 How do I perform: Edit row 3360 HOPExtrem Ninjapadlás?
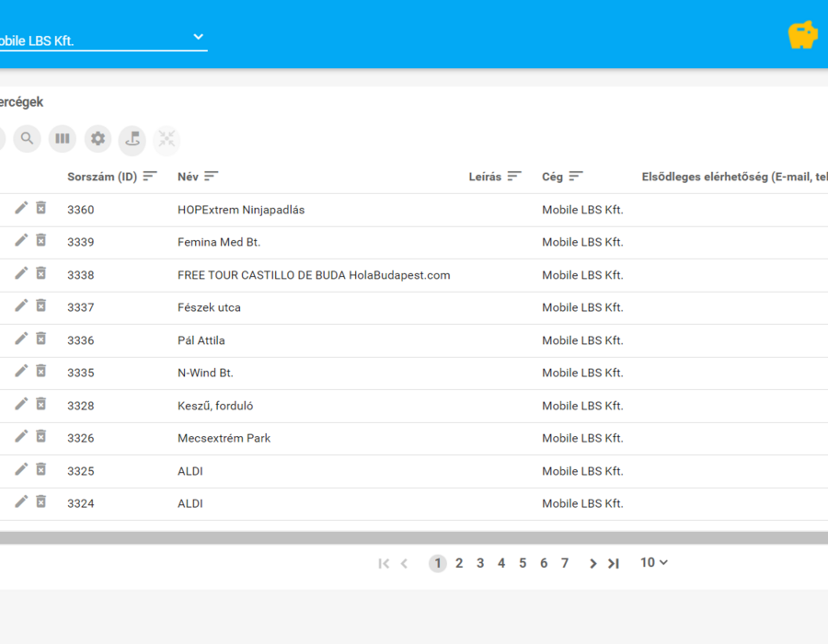[21, 208]
